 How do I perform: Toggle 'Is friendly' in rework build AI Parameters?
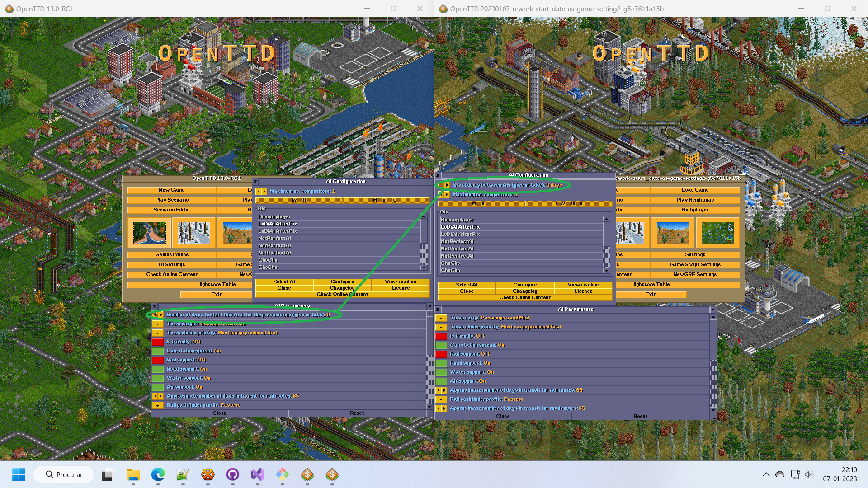tap(441, 336)
